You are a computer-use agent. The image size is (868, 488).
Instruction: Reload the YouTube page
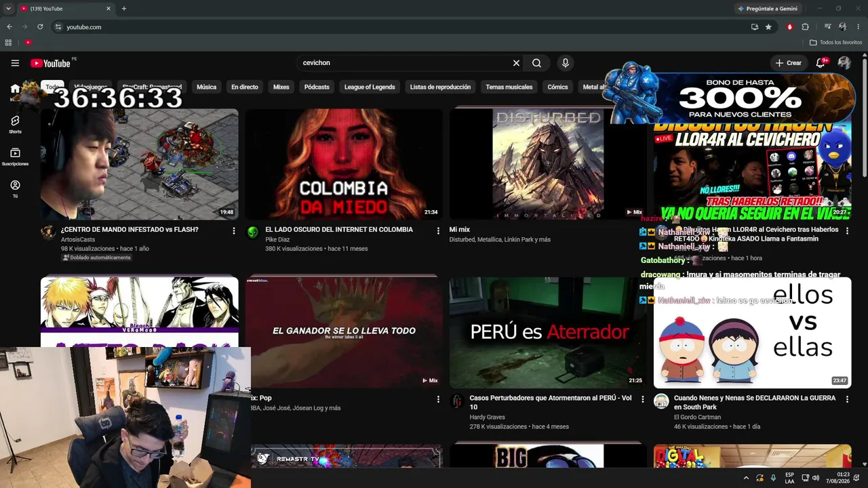(x=40, y=27)
